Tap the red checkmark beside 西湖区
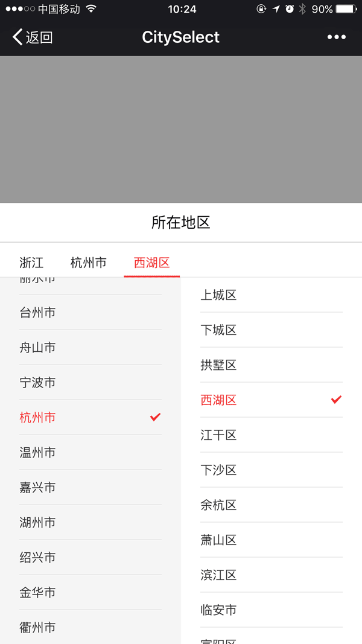Viewport: 362px width, 644px height. tap(336, 399)
